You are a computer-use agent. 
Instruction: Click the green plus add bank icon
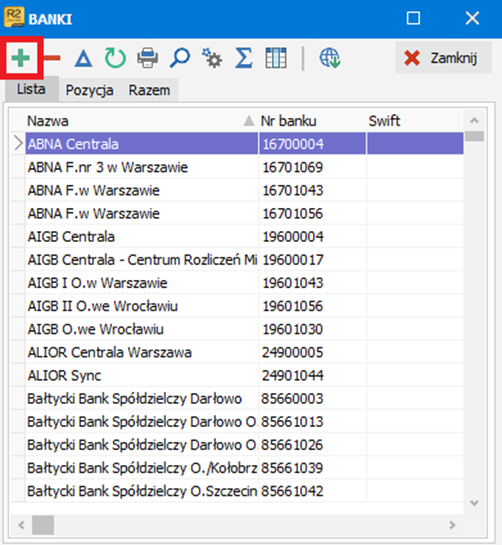[21, 58]
